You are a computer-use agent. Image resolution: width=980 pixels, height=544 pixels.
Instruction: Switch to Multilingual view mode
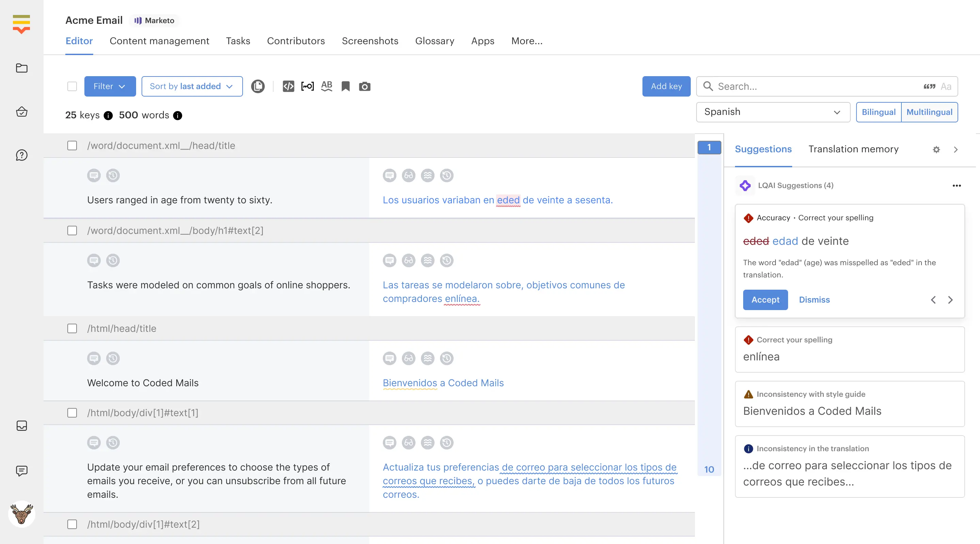click(929, 112)
